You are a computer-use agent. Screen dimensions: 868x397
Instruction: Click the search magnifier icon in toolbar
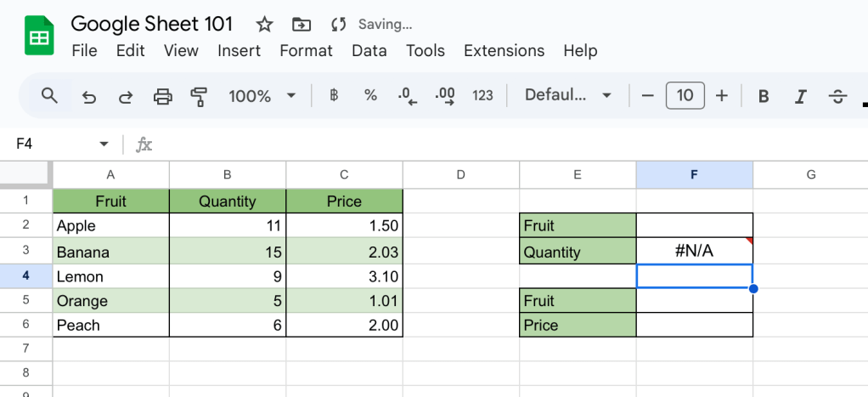[49, 95]
